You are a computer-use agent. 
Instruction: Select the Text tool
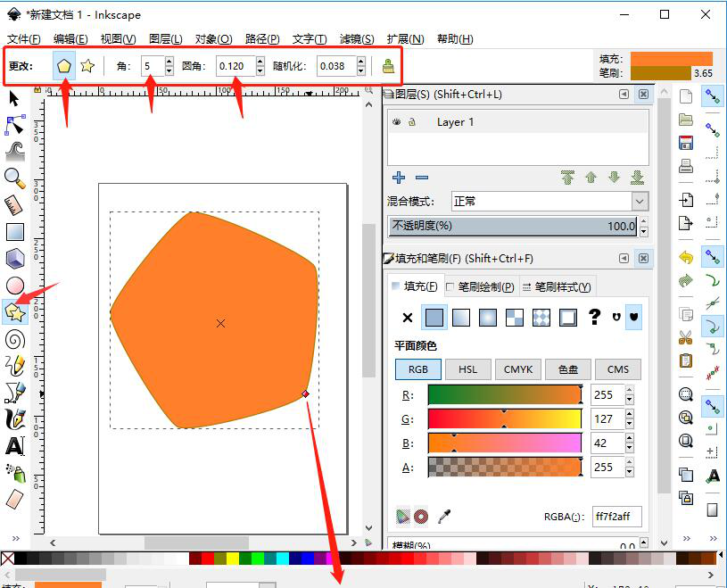click(x=14, y=446)
